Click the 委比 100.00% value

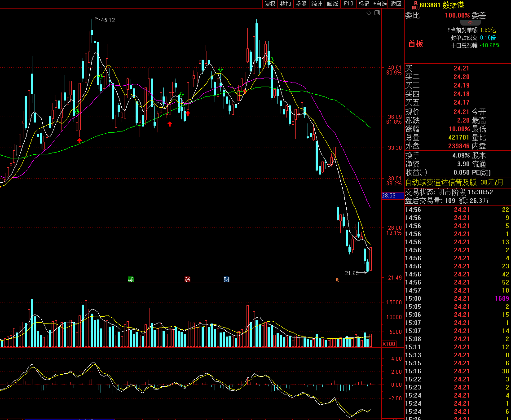click(x=457, y=15)
